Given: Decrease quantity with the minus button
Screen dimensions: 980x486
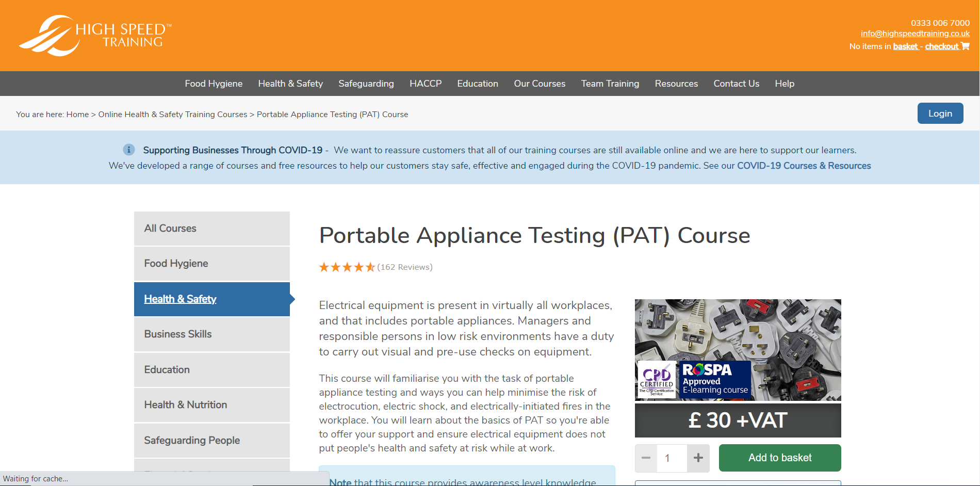Looking at the screenshot, I should tap(646, 458).
